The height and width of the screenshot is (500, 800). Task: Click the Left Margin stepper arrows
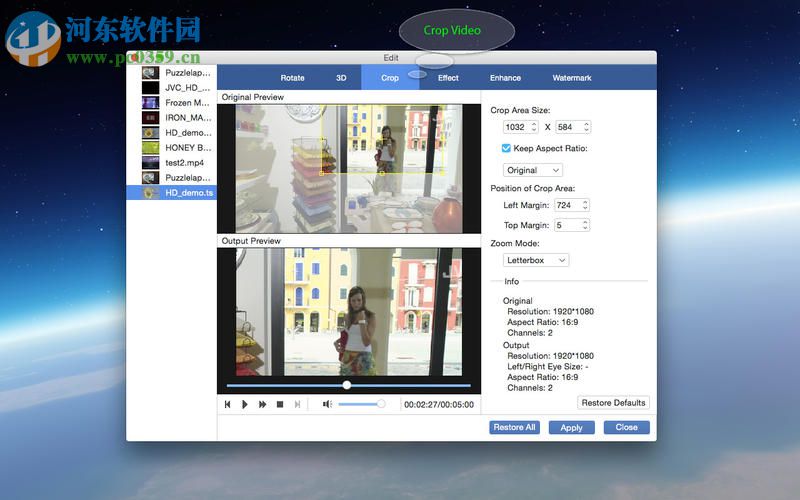coord(585,205)
